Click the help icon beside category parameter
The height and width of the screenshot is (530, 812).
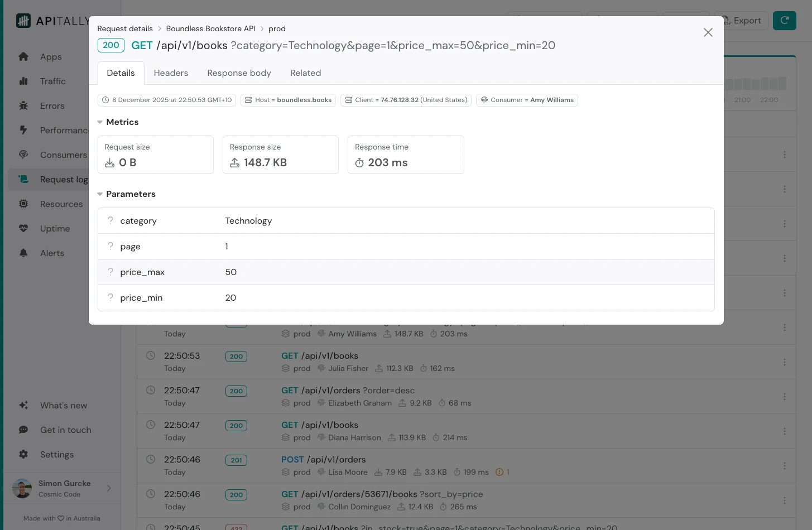[x=110, y=221]
